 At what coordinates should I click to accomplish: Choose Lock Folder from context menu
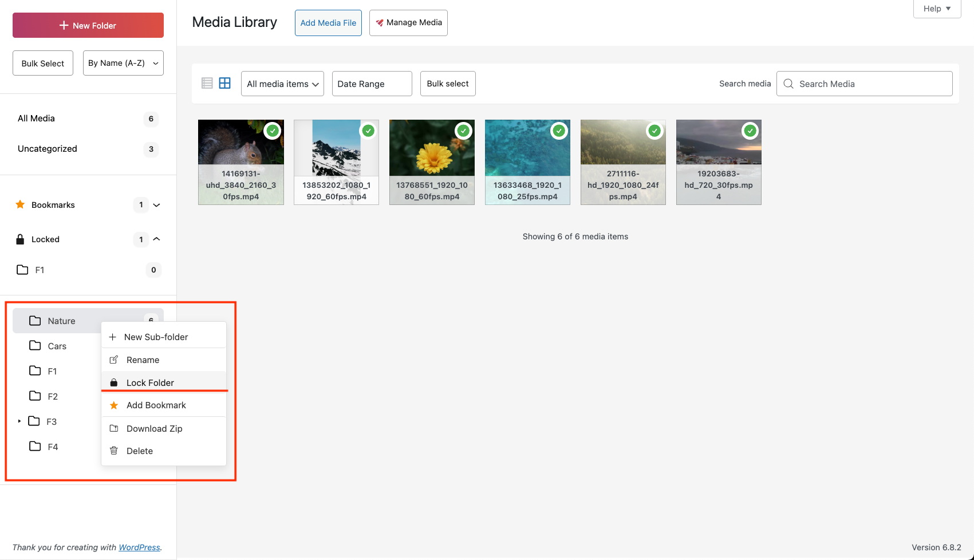pos(150,382)
